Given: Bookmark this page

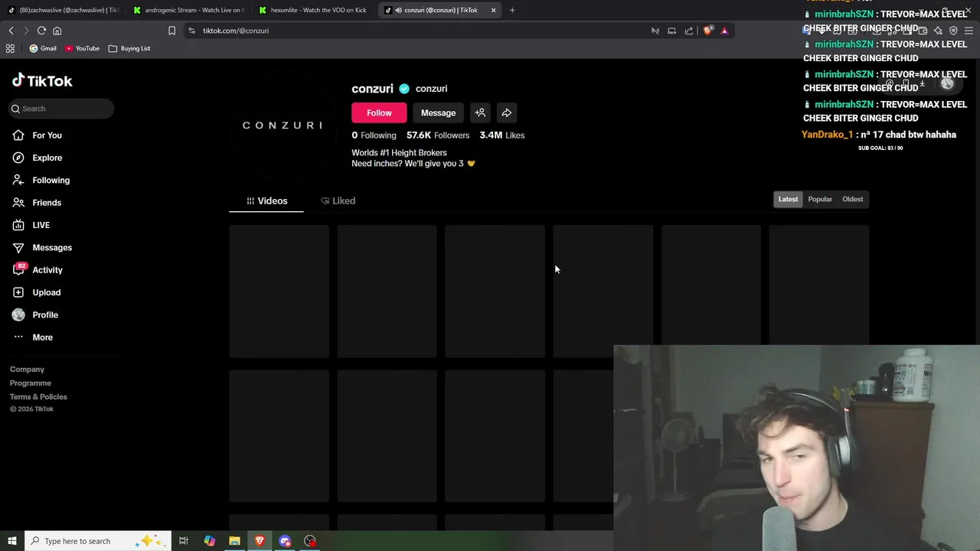Looking at the screenshot, I should (171, 31).
